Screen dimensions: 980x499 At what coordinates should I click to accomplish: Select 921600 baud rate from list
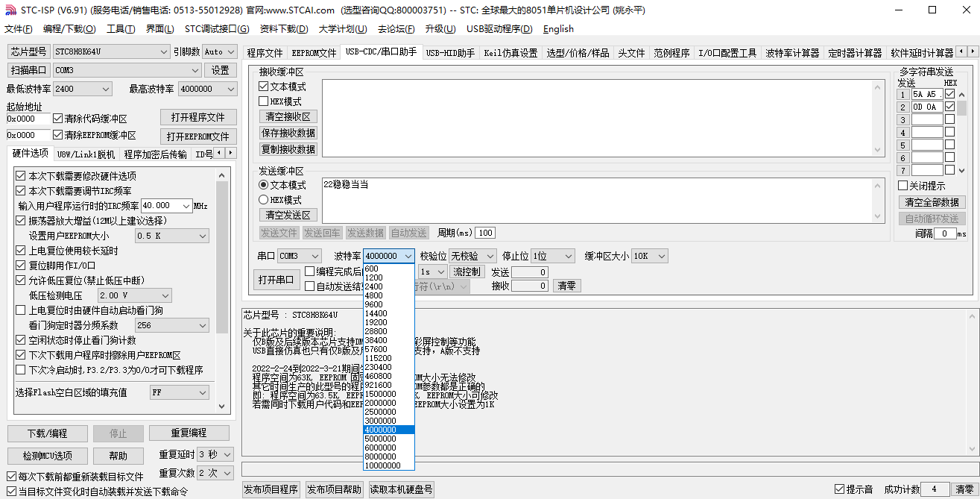388,385
